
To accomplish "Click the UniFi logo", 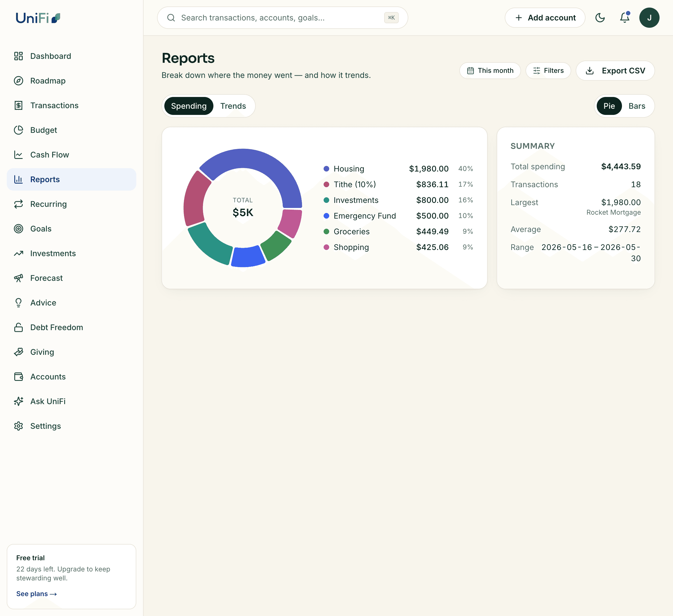I will 38,18.
